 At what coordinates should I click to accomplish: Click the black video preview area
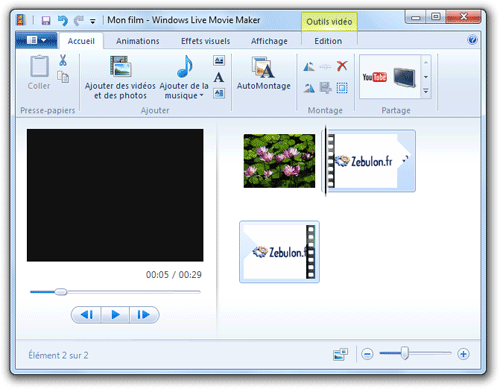coord(115,195)
